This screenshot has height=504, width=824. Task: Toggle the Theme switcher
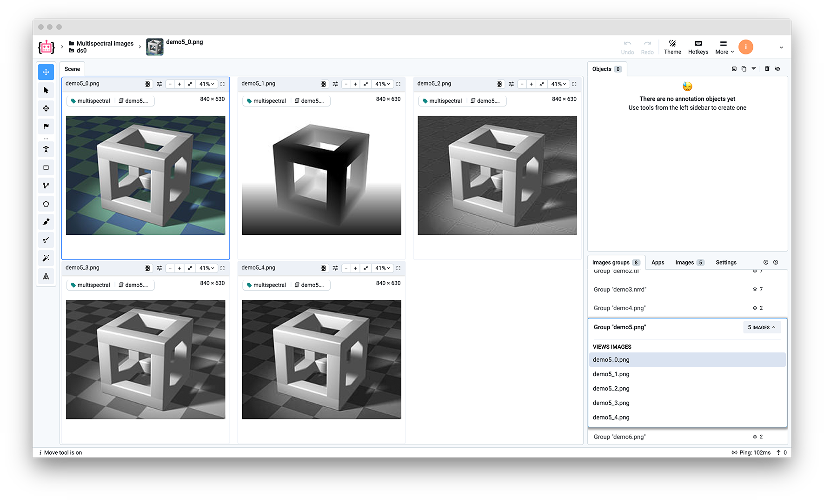pyautogui.click(x=672, y=47)
